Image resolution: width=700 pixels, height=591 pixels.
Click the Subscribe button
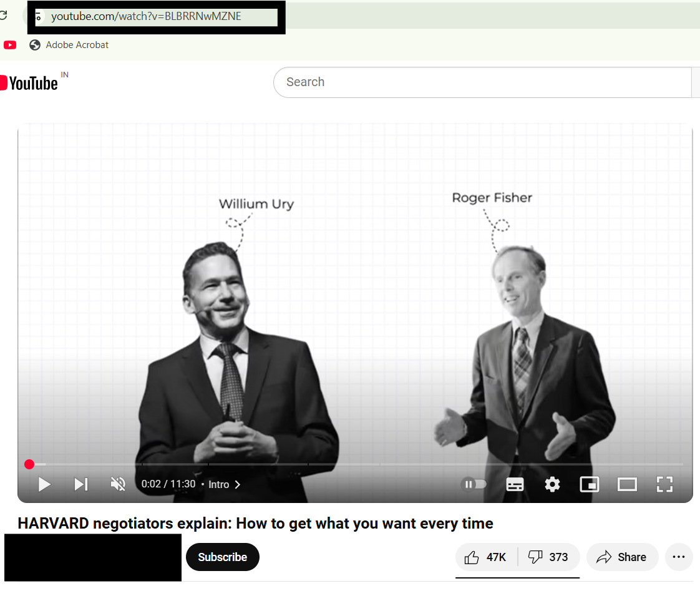click(222, 557)
